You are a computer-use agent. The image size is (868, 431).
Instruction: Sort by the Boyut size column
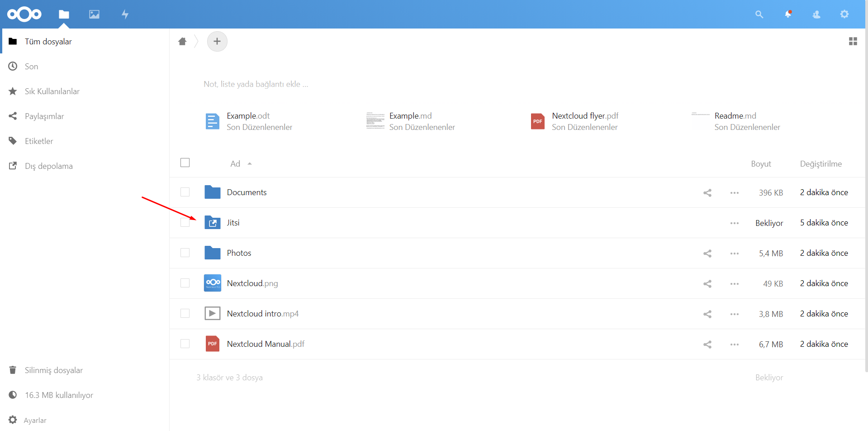[x=761, y=164]
